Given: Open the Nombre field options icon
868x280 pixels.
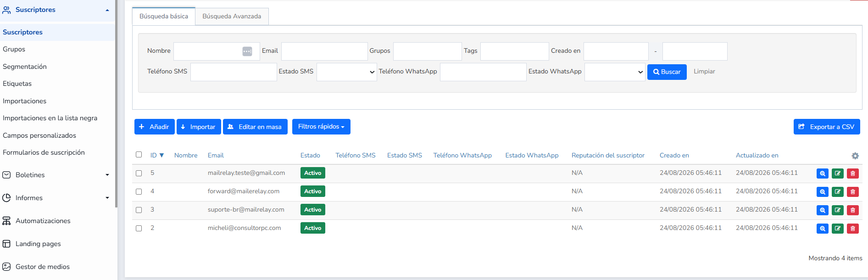Looking at the screenshot, I should (247, 51).
